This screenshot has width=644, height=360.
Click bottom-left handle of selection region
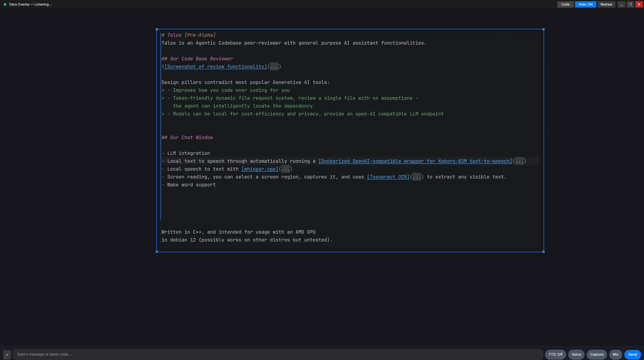[x=157, y=252]
